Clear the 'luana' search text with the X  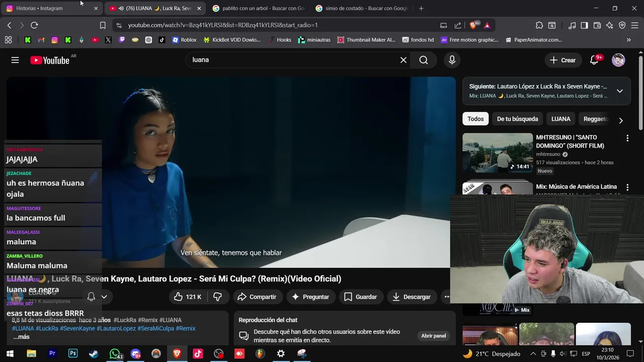404,60
